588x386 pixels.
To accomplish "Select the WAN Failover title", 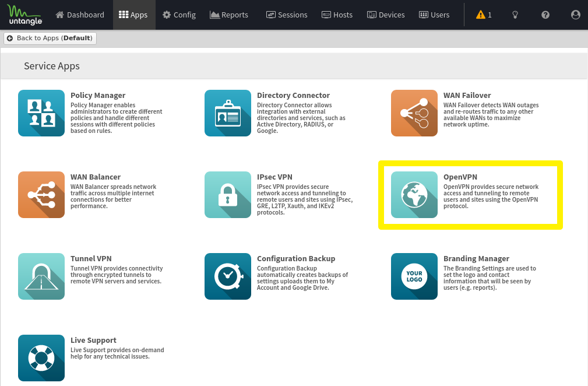I will [x=467, y=95].
